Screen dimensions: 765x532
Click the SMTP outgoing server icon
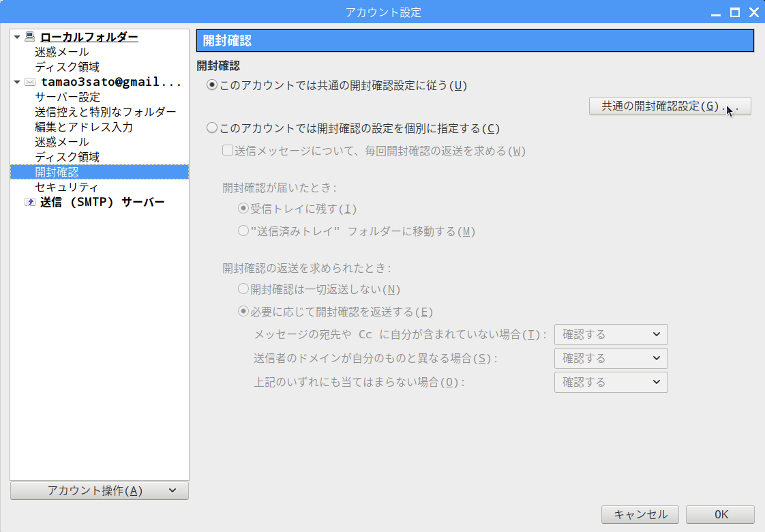[30, 202]
